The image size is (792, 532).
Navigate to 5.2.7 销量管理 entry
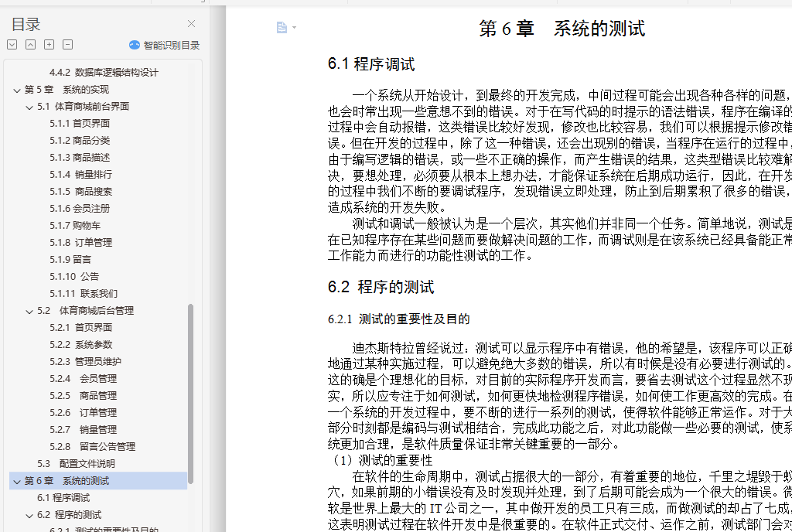point(83,429)
